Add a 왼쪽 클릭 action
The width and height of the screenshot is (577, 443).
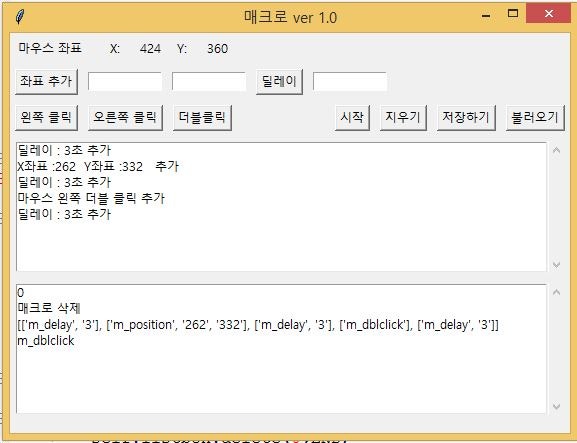(46, 118)
